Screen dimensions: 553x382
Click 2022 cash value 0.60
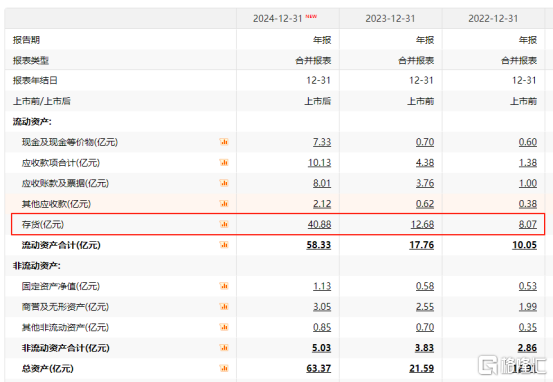[x=528, y=142]
